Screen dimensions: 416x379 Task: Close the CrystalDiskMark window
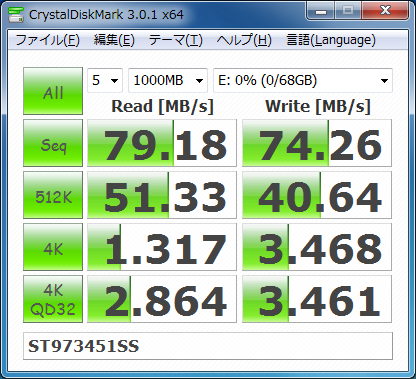point(385,11)
